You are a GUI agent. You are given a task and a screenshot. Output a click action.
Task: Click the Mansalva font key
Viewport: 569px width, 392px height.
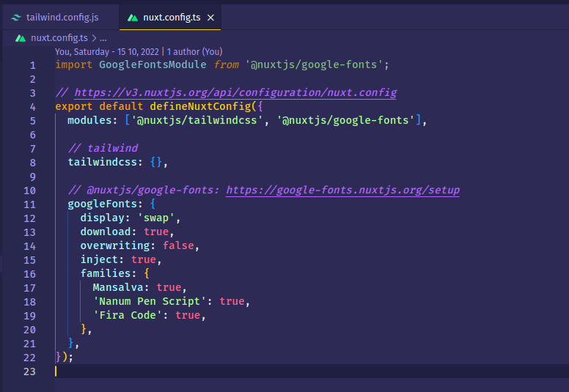point(118,287)
